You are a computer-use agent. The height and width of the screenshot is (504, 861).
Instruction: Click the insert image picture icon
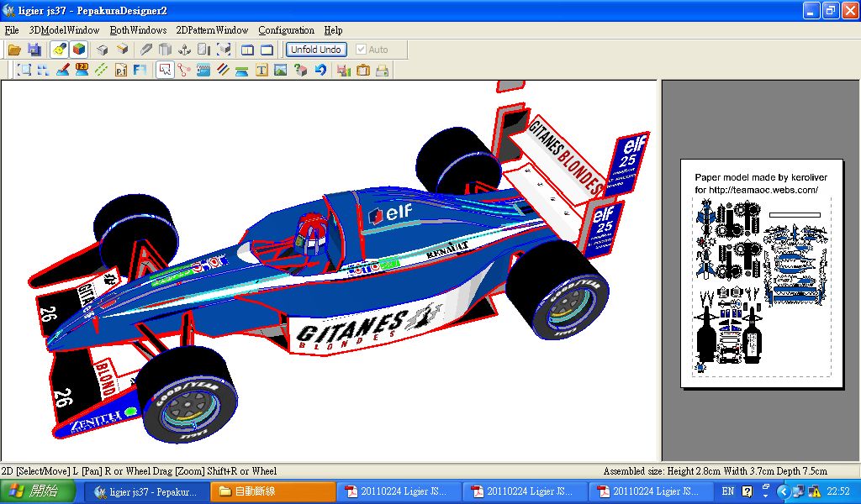coord(281,71)
